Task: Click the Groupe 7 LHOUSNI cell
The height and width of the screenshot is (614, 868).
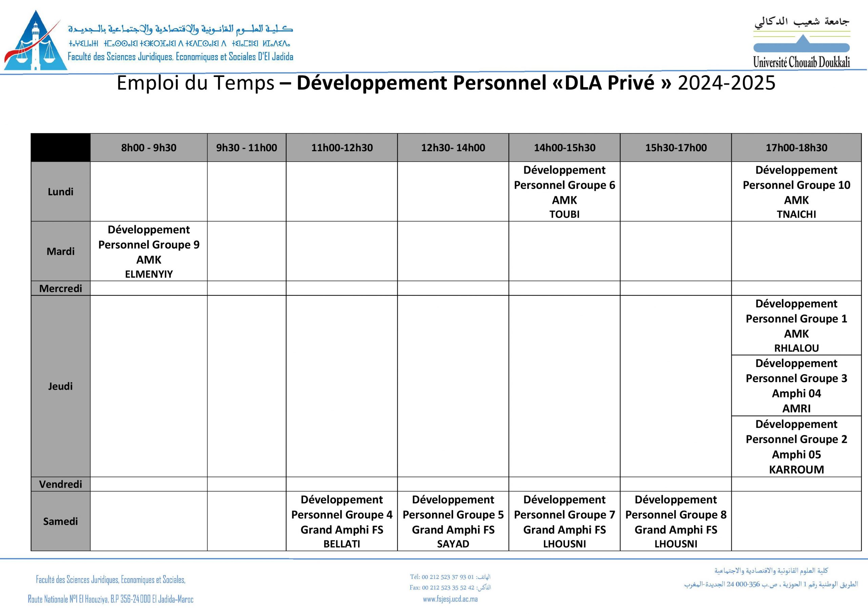Action: pyautogui.click(x=565, y=521)
